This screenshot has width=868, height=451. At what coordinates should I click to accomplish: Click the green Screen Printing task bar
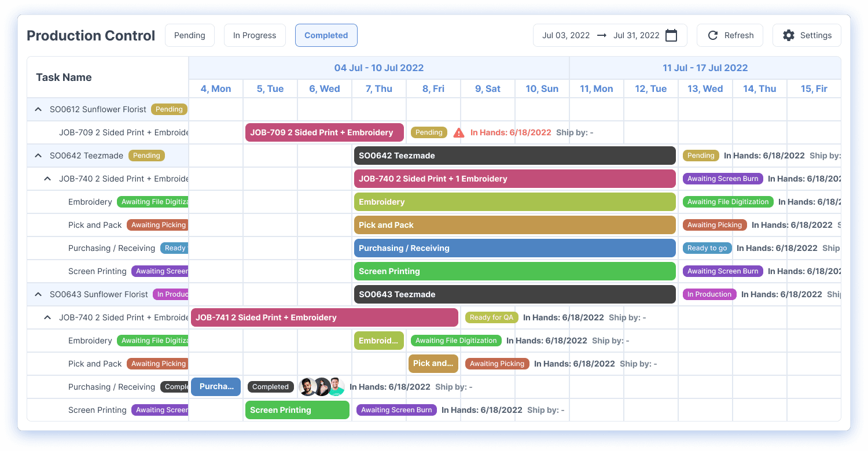[297, 410]
